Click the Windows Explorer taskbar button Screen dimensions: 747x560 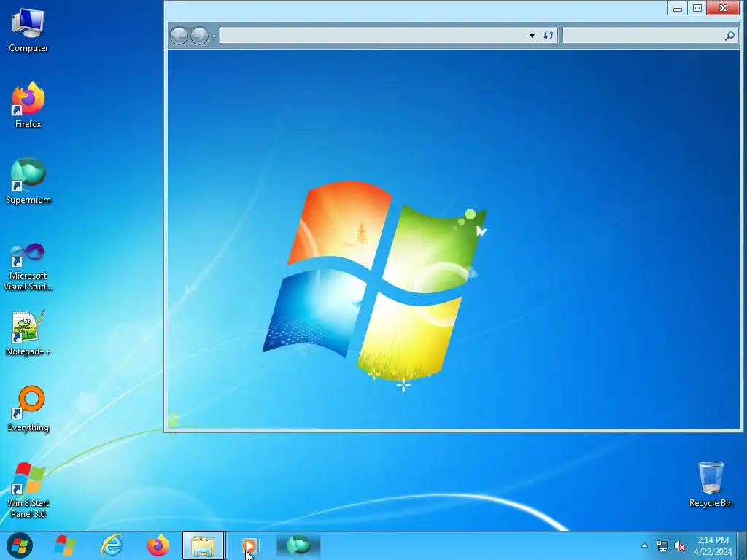click(x=204, y=545)
